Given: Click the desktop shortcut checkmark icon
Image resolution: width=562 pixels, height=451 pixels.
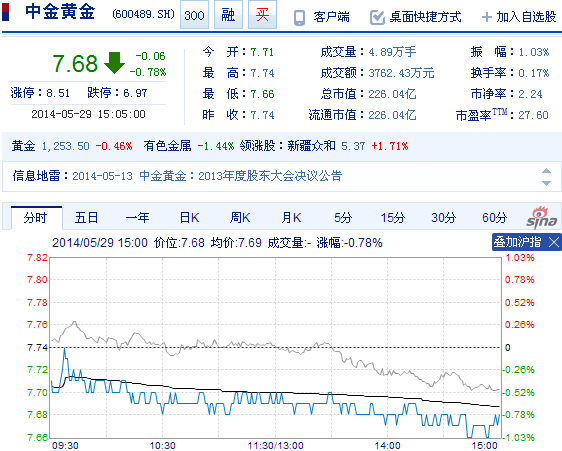Looking at the screenshot, I should click(x=377, y=17).
